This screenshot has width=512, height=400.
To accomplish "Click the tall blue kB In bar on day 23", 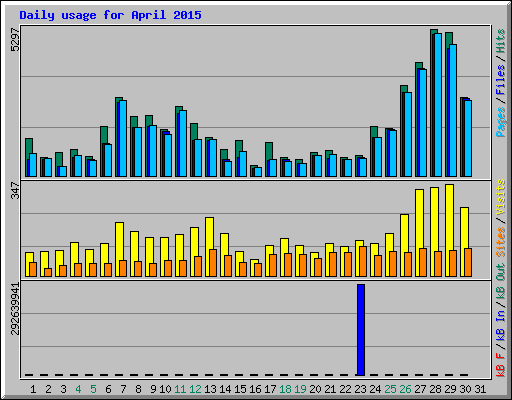I will tap(361, 330).
